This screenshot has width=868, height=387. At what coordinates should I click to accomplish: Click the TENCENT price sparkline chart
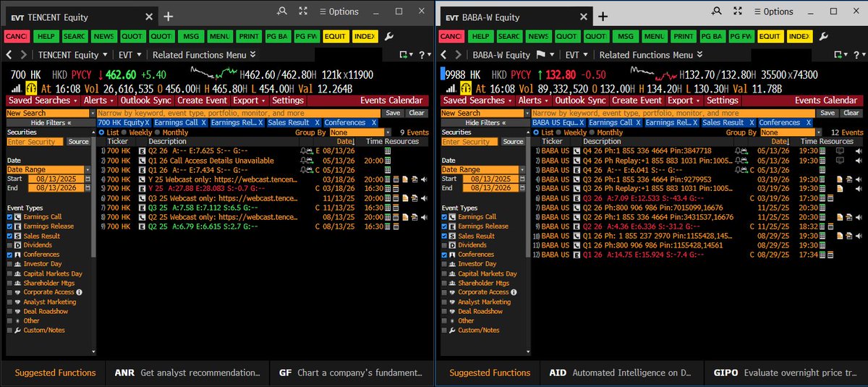[x=214, y=71]
